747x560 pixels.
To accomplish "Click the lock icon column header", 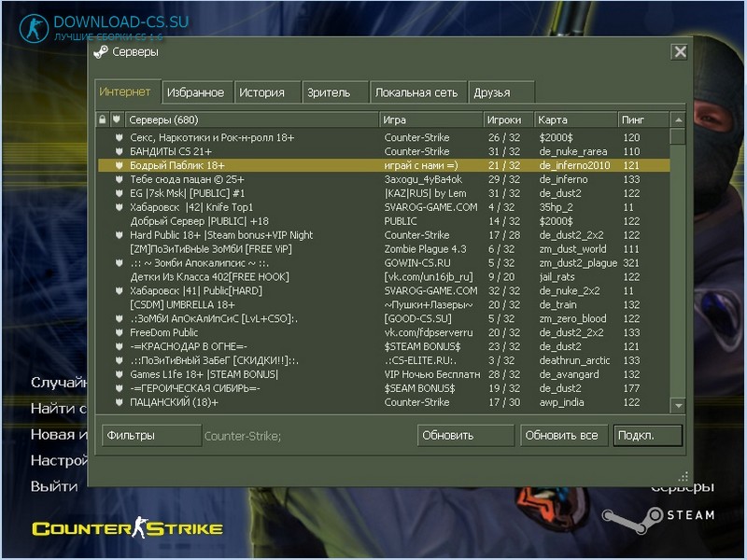I will (x=103, y=119).
